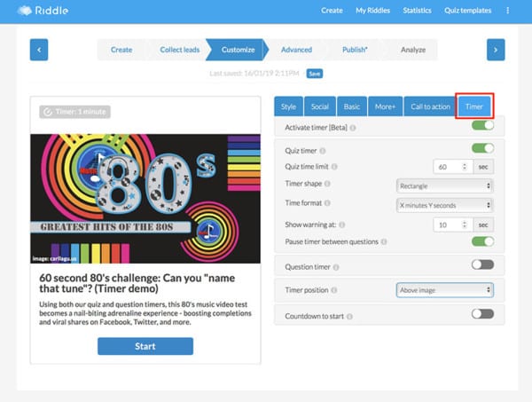Viewport: 532px width, 402px height.
Task: Open the three-dot more menu in header
Action: point(507,11)
